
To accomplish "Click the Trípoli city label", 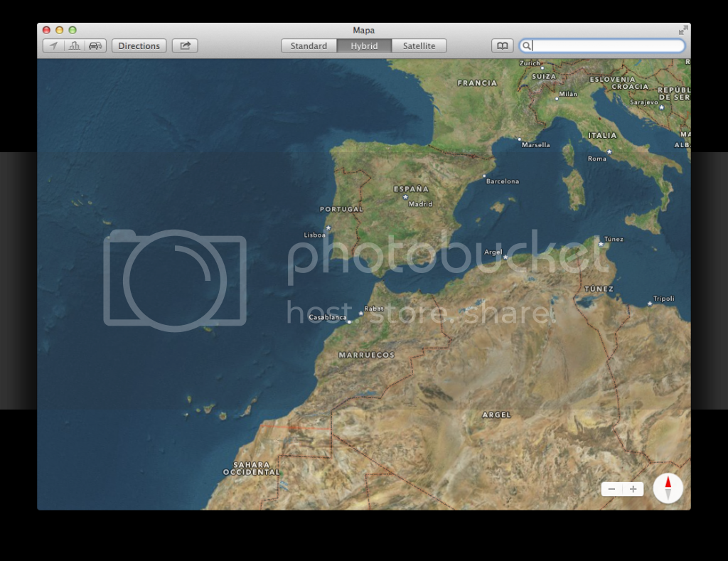I will pos(664,298).
